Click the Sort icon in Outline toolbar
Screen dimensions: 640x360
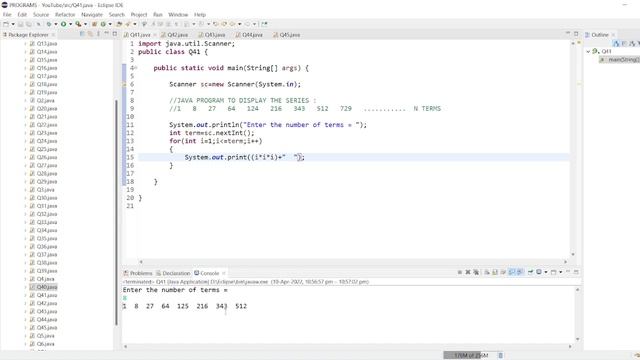click(616, 43)
